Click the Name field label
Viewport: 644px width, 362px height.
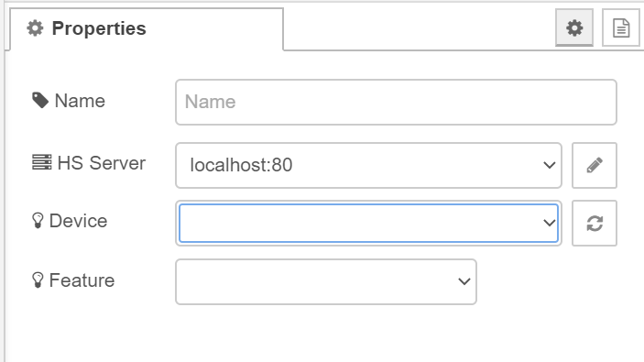pyautogui.click(x=80, y=101)
